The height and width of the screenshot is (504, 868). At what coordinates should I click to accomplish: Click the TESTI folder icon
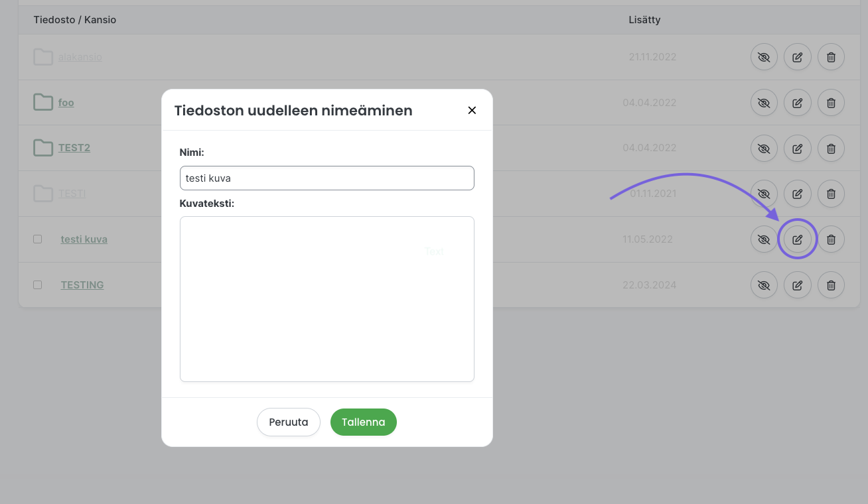click(43, 193)
